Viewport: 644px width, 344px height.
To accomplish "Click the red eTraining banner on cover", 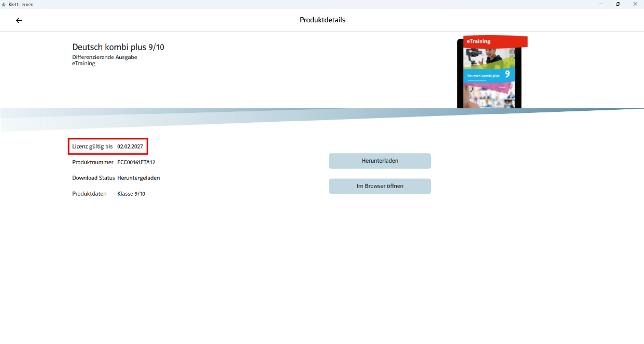I will click(492, 41).
